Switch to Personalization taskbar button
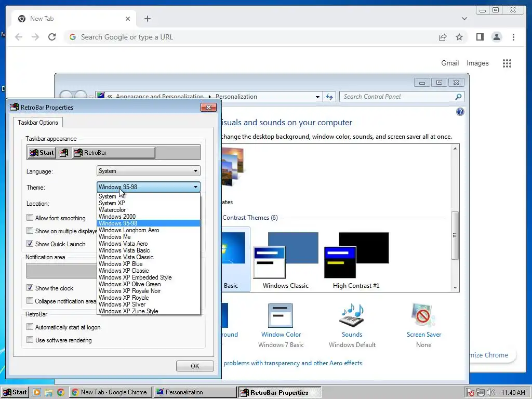This screenshot has height=399, width=532. click(195, 392)
